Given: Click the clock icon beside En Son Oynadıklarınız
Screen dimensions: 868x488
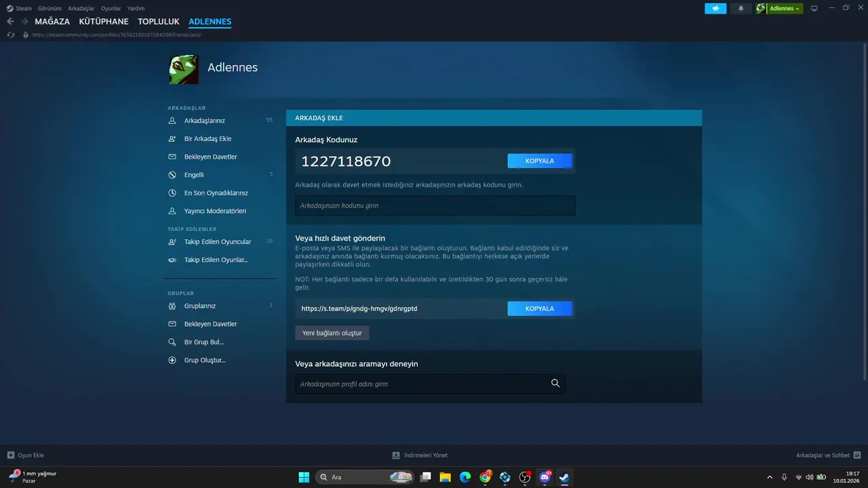Looking at the screenshot, I should 172,192.
